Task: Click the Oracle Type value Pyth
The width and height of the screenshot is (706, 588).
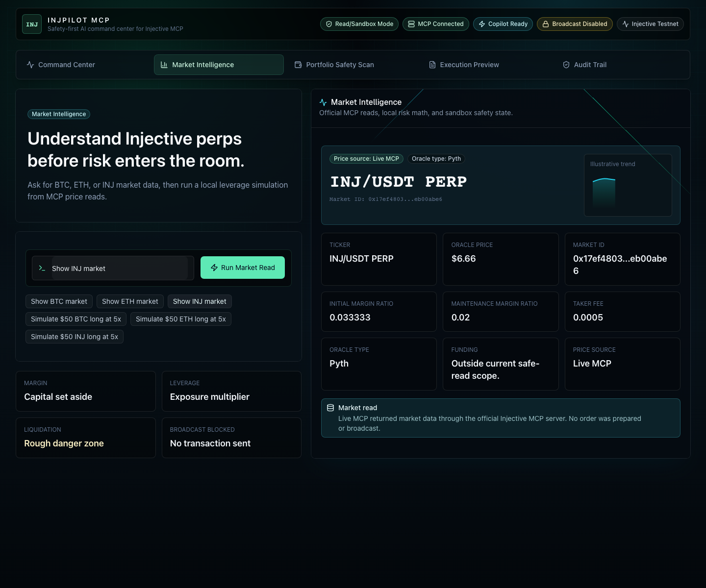Action: [x=339, y=364]
